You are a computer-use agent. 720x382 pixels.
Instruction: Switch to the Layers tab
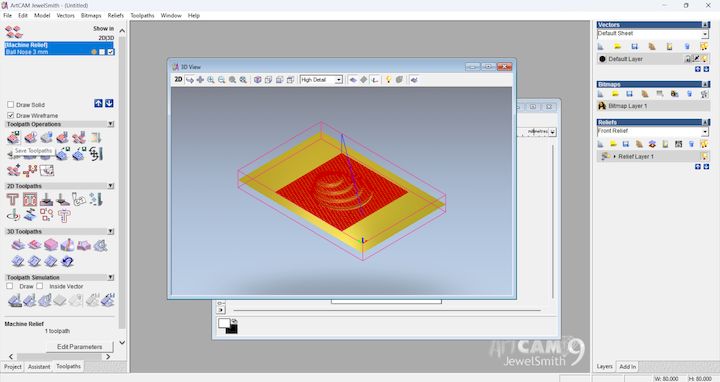pyautogui.click(x=604, y=366)
